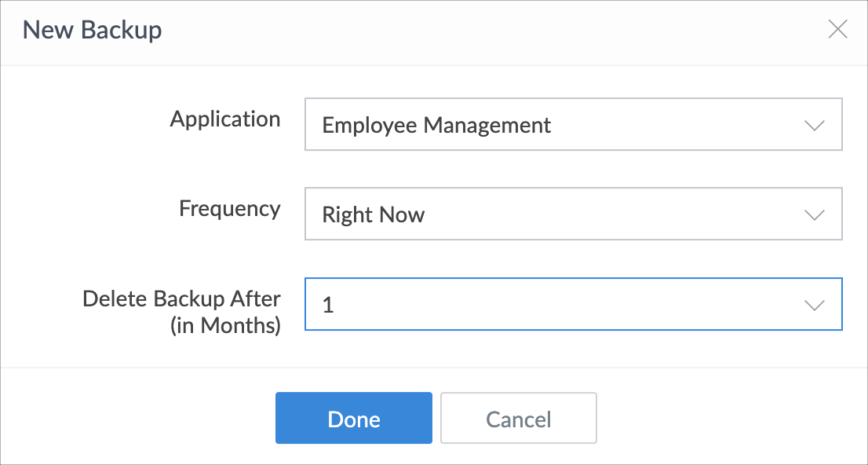The width and height of the screenshot is (868, 465).
Task: Click the Frequency field label
Action: [x=230, y=209]
